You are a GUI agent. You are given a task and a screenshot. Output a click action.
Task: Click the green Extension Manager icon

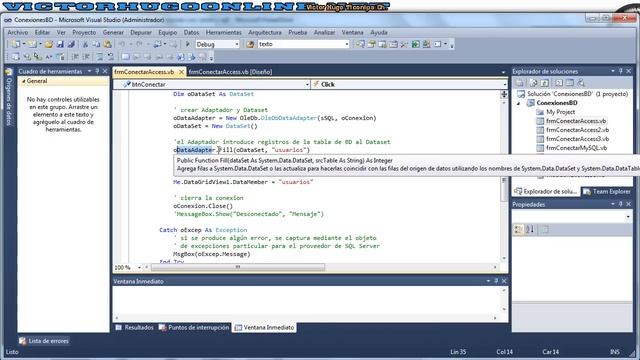pyautogui.click(x=416, y=44)
